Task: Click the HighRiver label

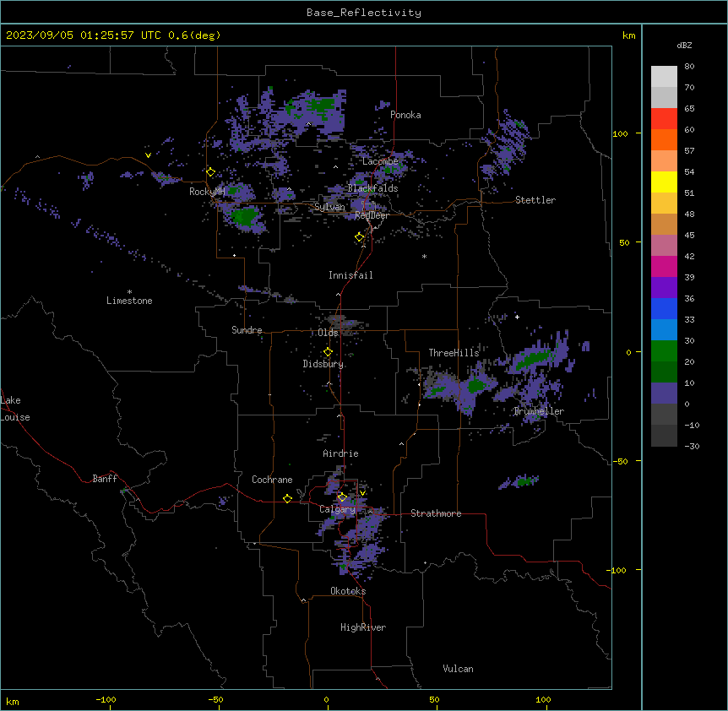Action: click(363, 627)
